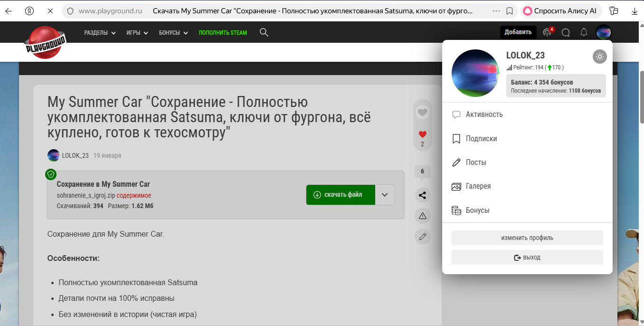644x326 pixels.
Task: Open messages chat bubble icon in header
Action: [566, 32]
